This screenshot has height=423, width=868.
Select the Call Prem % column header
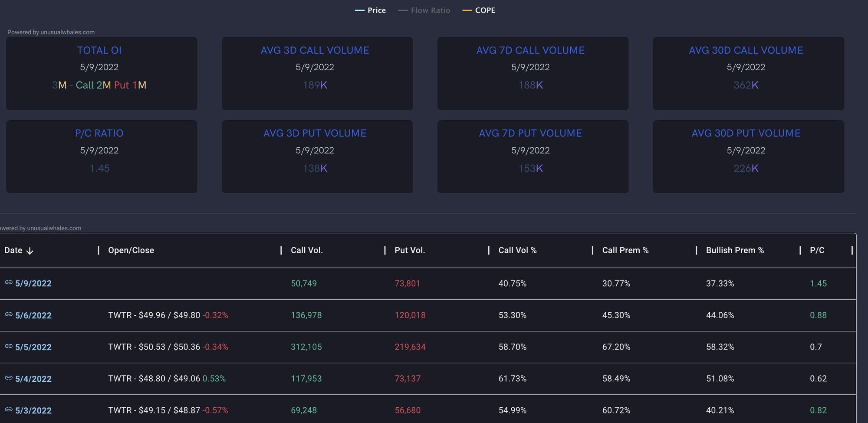pyautogui.click(x=625, y=251)
